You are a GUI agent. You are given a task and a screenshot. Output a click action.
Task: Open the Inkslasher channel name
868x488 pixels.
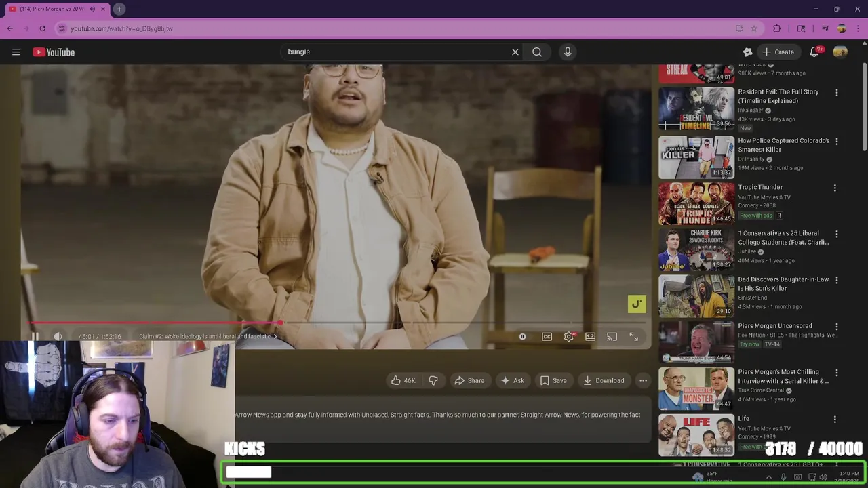point(751,110)
